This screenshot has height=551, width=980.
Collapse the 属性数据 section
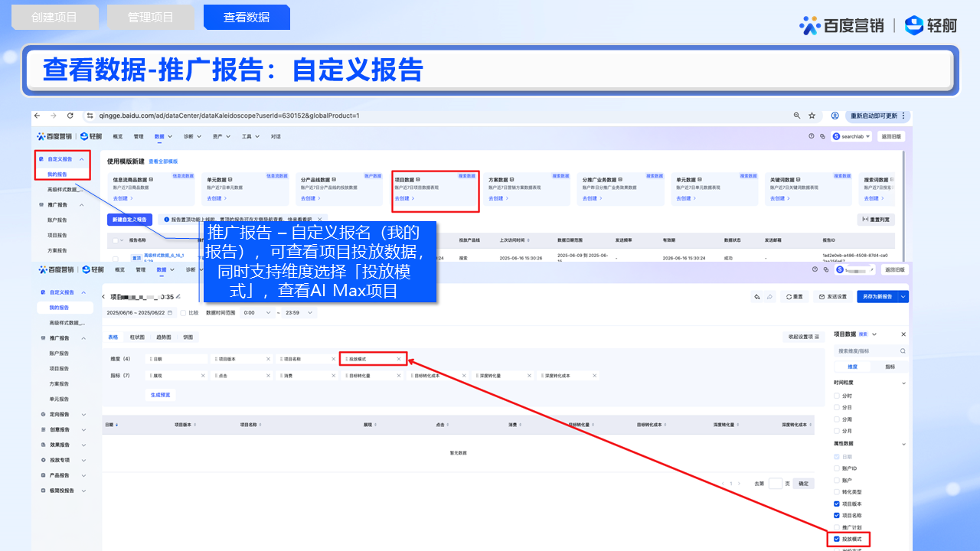[903, 444]
